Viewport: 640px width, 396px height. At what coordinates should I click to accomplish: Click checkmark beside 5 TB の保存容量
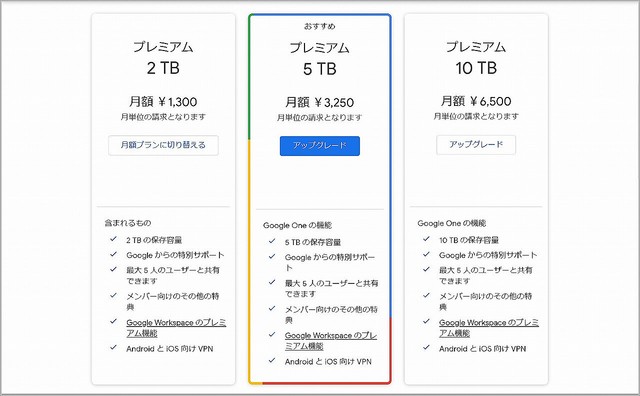[272, 241]
